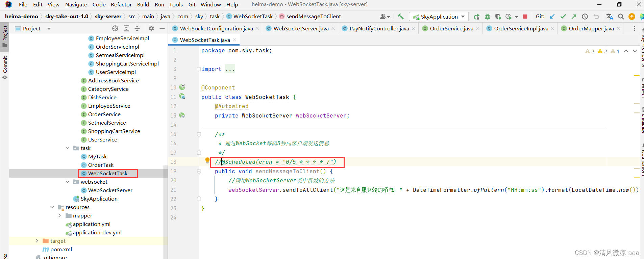This screenshot has width=644, height=259.
Task: Click the Spring bean gutter icon on line 10
Action: coord(182,87)
